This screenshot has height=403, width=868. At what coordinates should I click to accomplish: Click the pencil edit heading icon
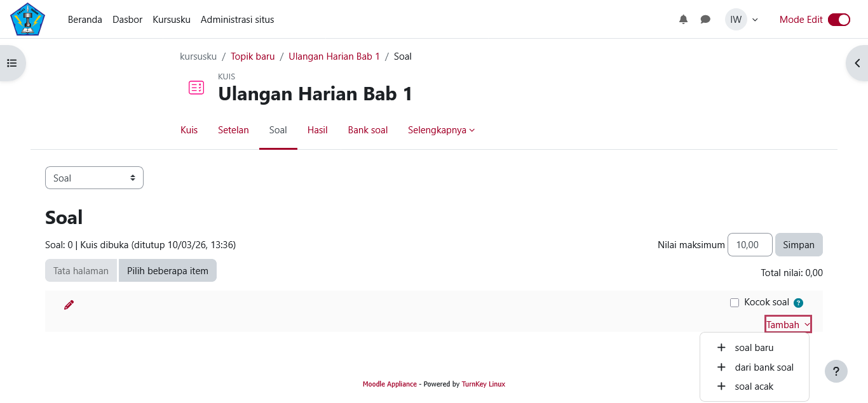pyautogui.click(x=69, y=305)
